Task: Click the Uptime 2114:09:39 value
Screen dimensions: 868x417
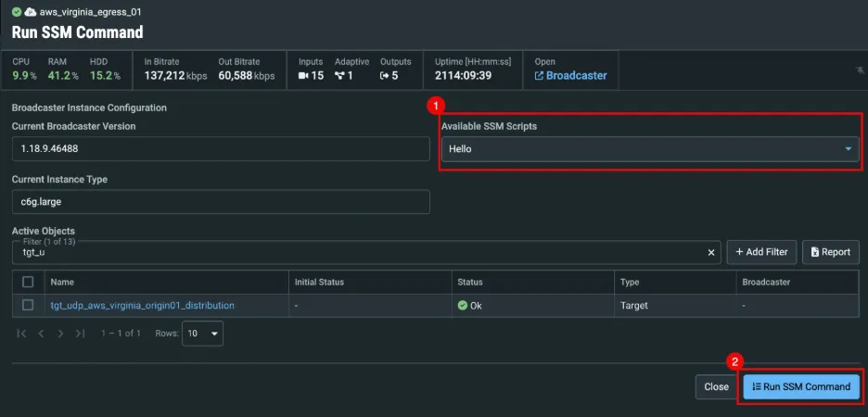Action: point(464,76)
